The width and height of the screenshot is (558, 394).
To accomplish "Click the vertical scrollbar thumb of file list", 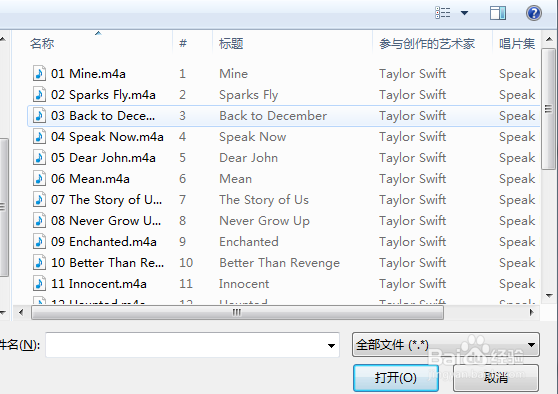I will pyautogui.click(x=548, y=109).
